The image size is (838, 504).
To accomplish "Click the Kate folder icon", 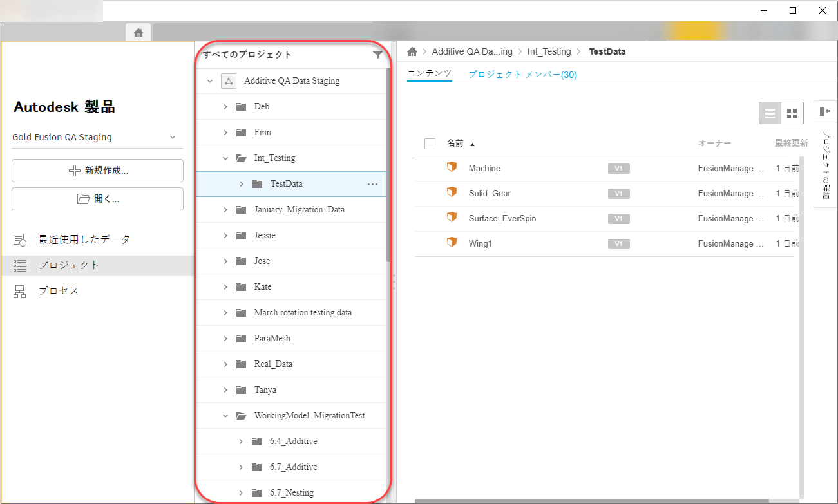I will [242, 287].
